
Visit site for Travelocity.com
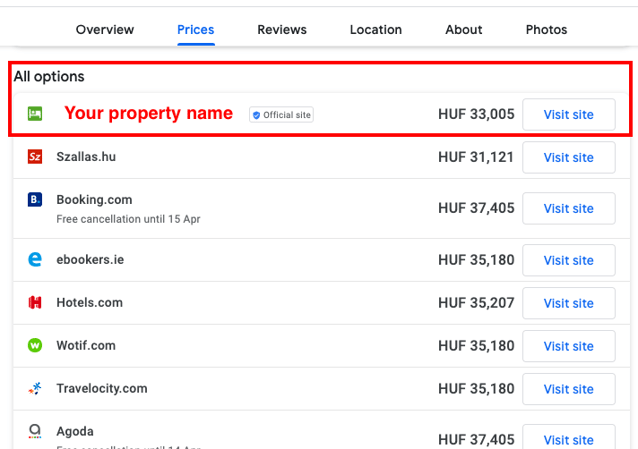pyautogui.click(x=569, y=389)
